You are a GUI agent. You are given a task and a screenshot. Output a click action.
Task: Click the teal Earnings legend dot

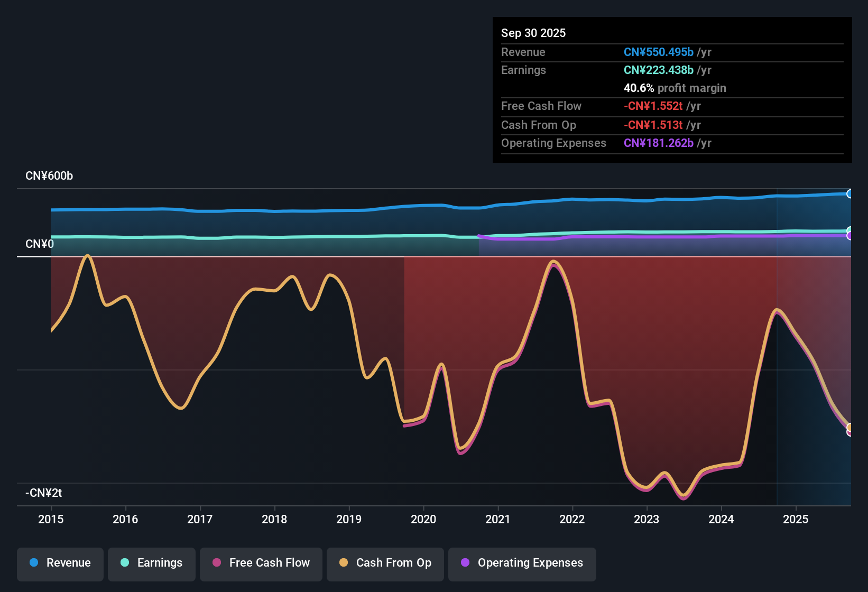(125, 563)
